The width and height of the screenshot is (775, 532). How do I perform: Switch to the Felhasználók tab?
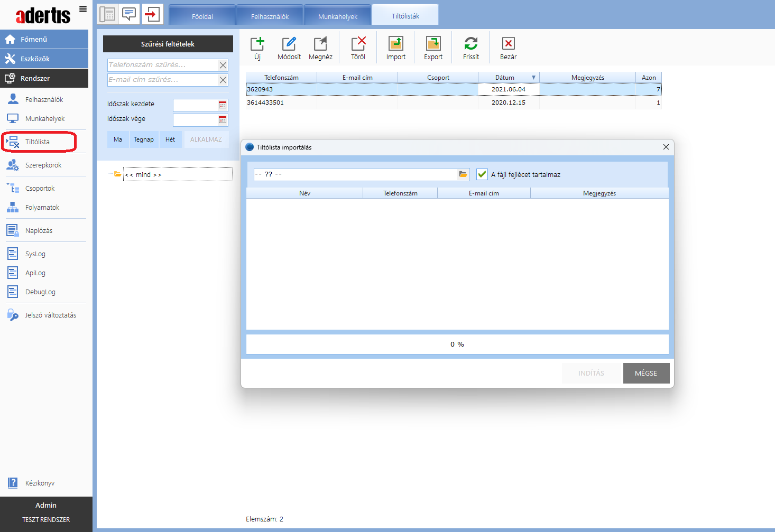270,16
